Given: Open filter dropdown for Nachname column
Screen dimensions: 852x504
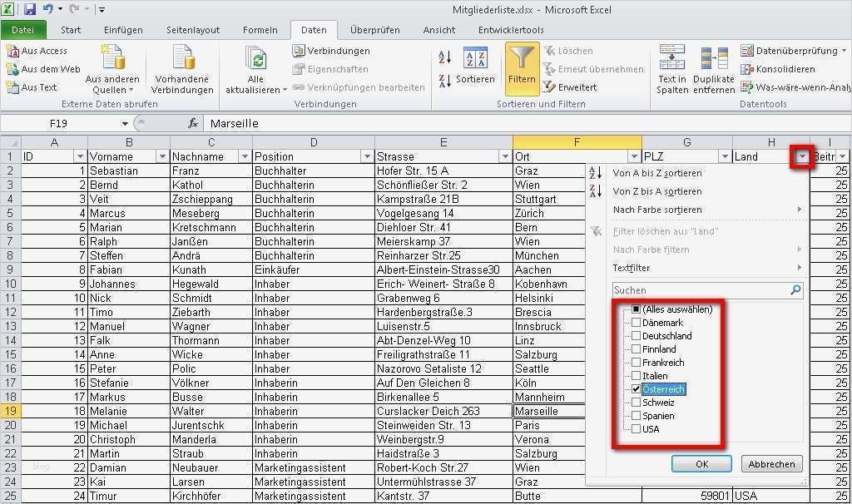Looking at the screenshot, I should pyautogui.click(x=245, y=156).
